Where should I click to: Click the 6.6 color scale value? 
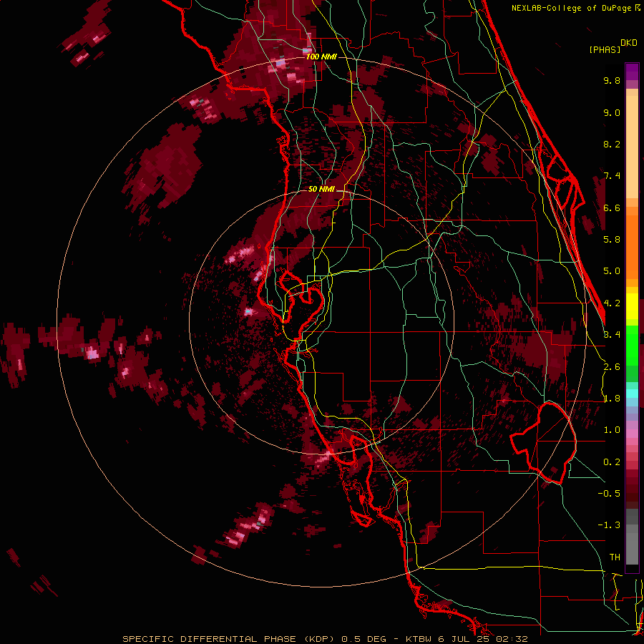[612, 208]
